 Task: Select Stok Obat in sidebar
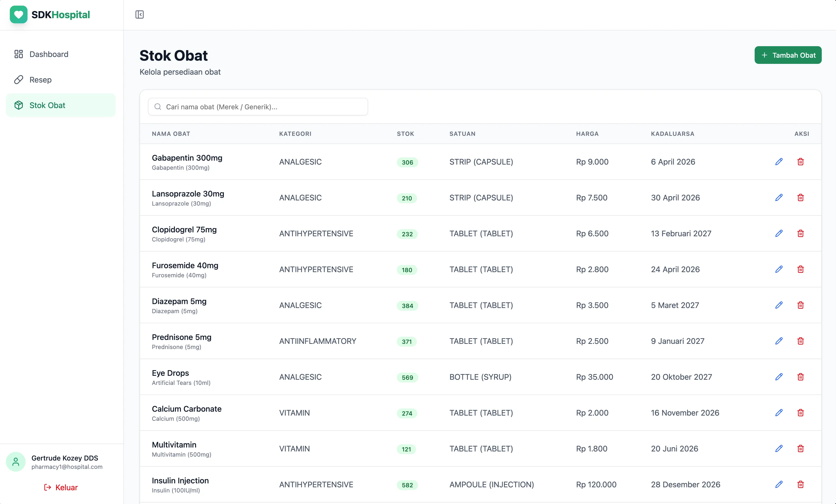[x=47, y=105]
